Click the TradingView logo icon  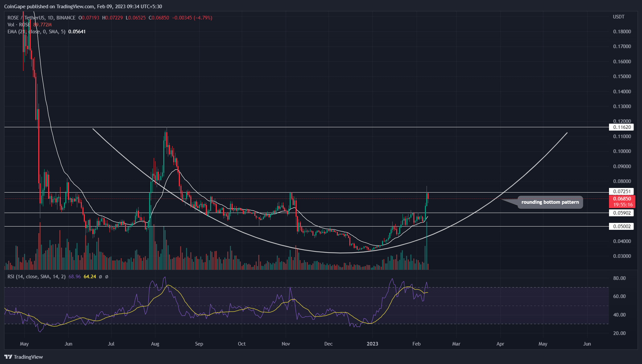point(8,357)
